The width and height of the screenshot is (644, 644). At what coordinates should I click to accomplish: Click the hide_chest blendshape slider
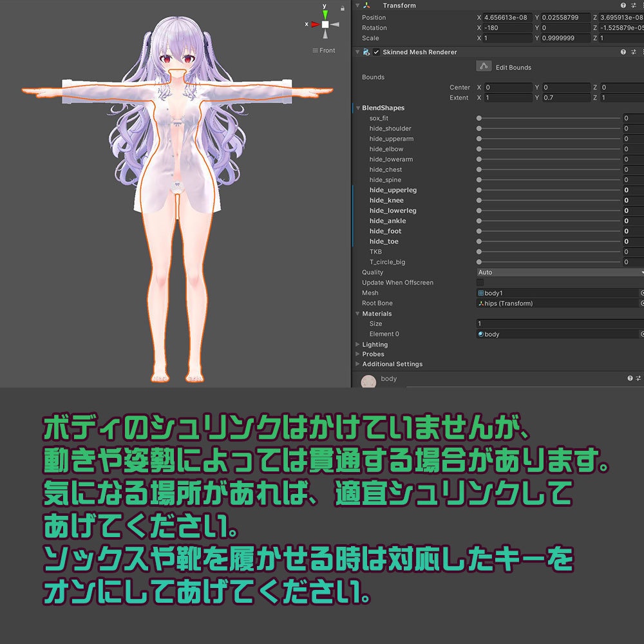(x=548, y=169)
